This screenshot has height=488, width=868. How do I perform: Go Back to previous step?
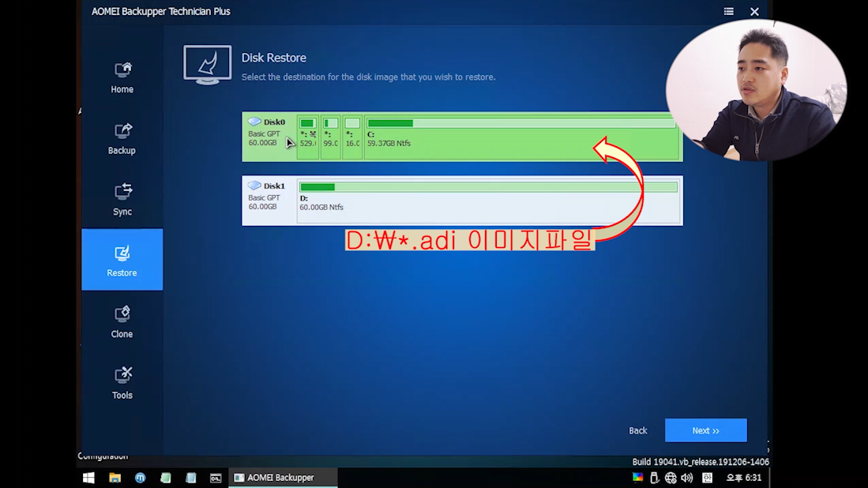tap(637, 430)
